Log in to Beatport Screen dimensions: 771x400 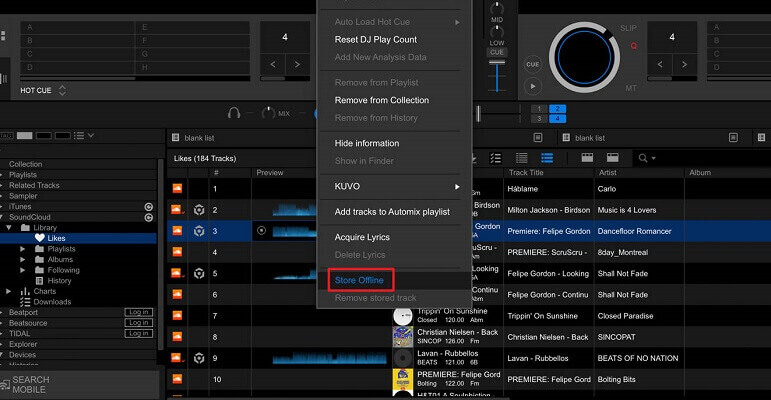point(139,312)
